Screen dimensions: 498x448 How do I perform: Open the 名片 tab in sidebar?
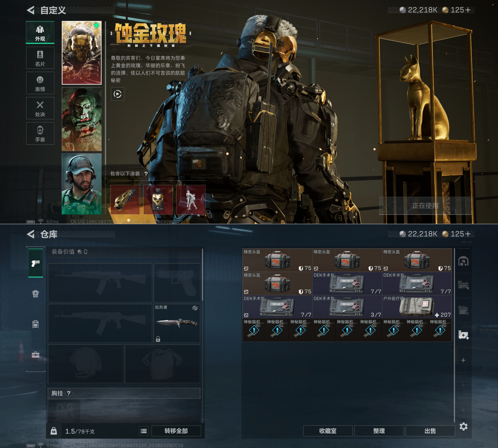(40, 58)
